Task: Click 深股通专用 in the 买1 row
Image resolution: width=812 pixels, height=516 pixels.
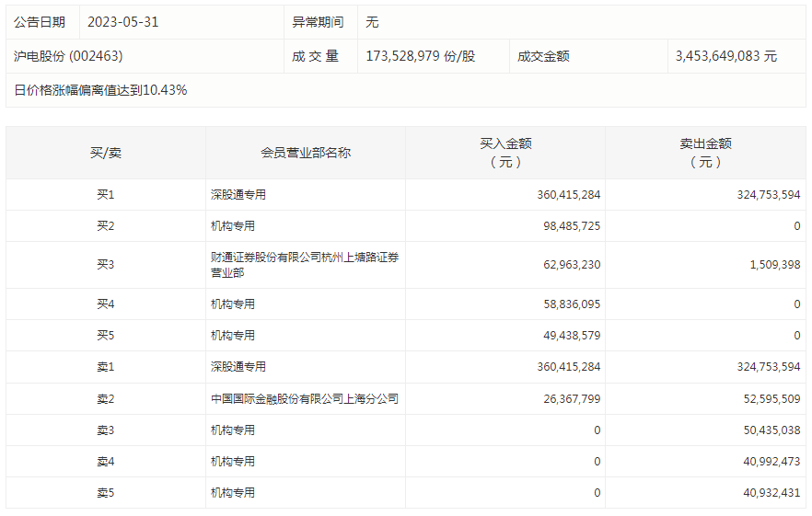Action: pos(238,195)
